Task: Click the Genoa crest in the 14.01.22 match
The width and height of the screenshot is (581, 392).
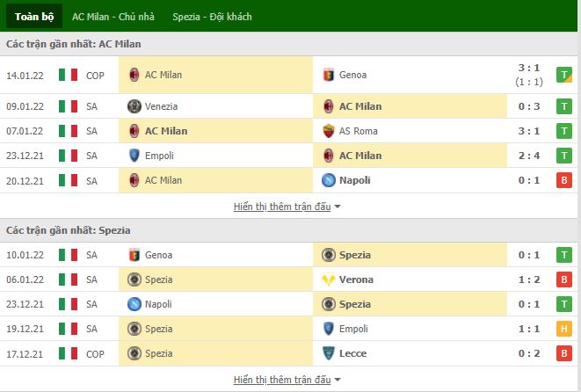Action: click(x=328, y=75)
